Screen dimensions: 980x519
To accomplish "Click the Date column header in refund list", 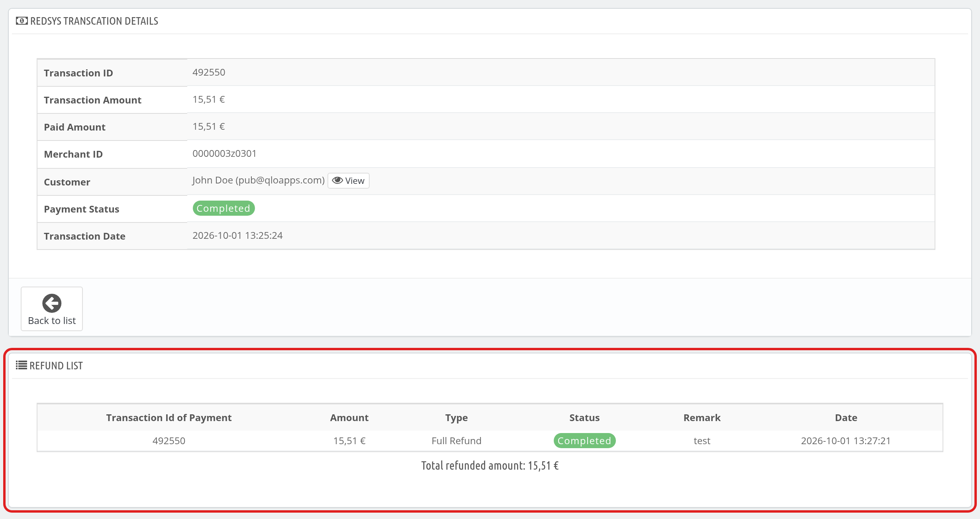I will coord(846,418).
